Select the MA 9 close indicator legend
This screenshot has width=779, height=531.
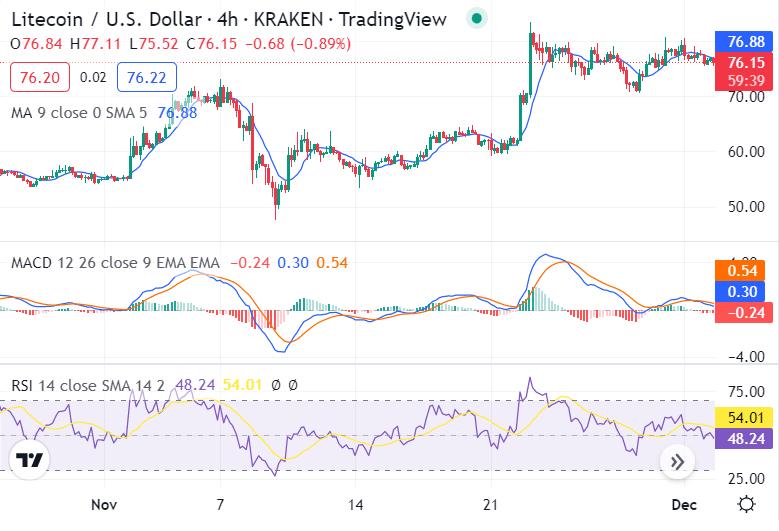pos(78,113)
